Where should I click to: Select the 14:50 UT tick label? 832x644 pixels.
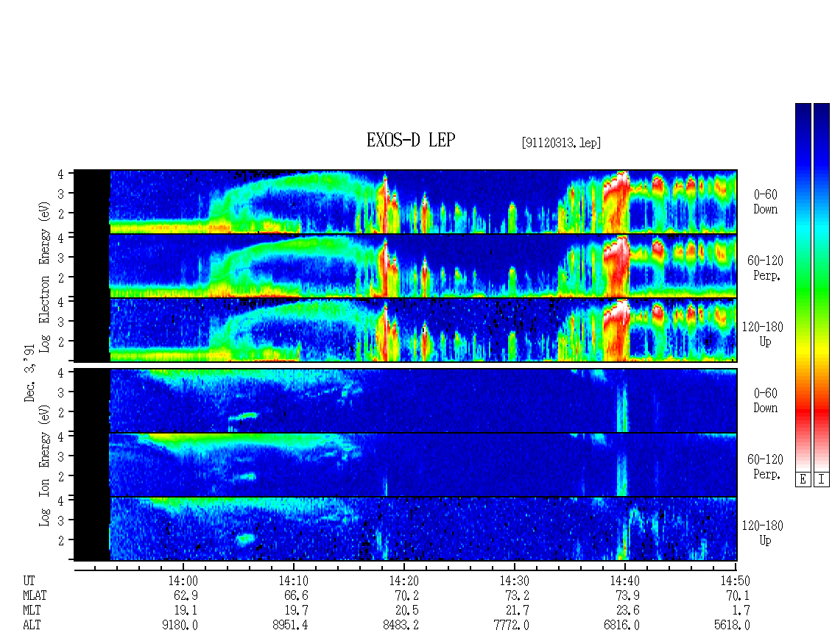click(735, 581)
